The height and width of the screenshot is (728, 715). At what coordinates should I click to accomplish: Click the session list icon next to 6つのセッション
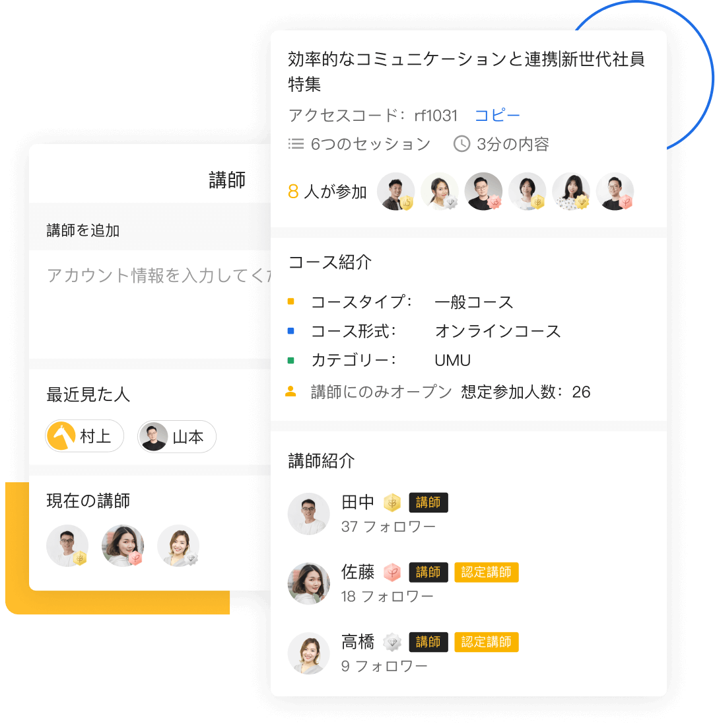[x=296, y=144]
